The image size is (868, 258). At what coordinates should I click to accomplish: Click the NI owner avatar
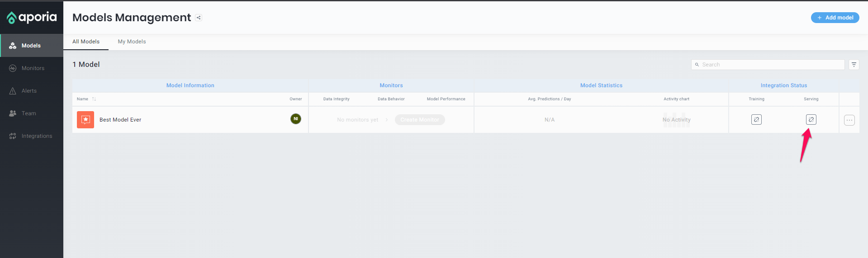pyautogui.click(x=296, y=119)
